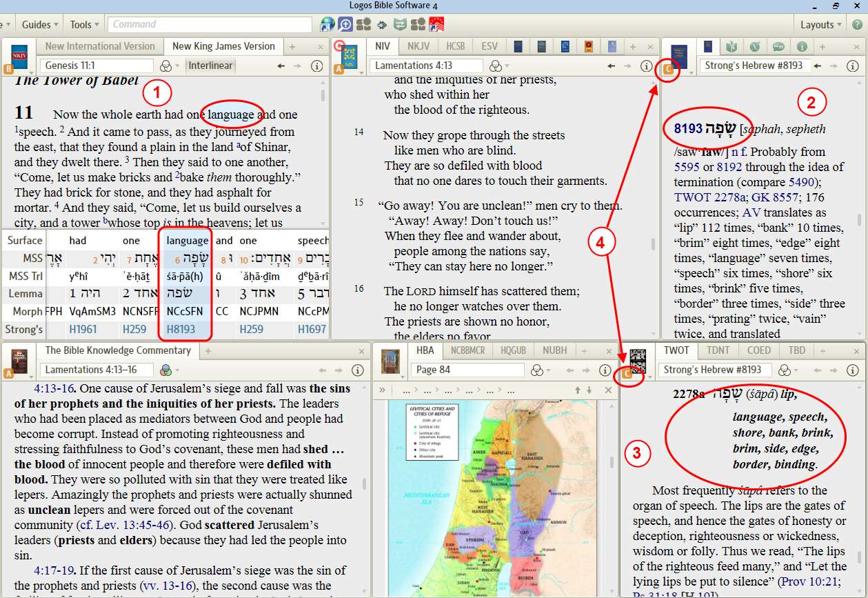Toggle the Interlinear ribbon button

(x=211, y=66)
